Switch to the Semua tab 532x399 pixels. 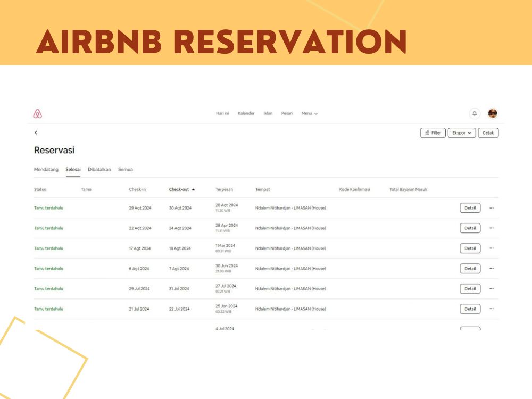[x=126, y=169]
